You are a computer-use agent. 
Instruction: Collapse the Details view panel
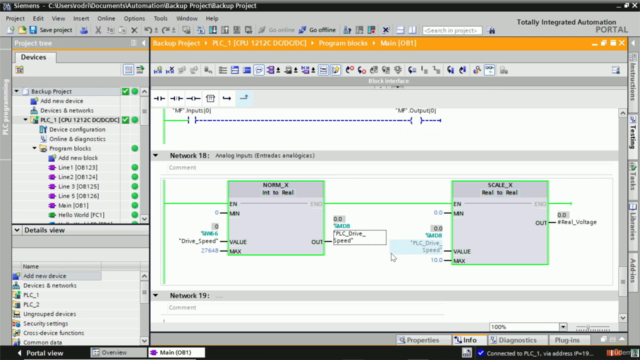(x=17, y=230)
